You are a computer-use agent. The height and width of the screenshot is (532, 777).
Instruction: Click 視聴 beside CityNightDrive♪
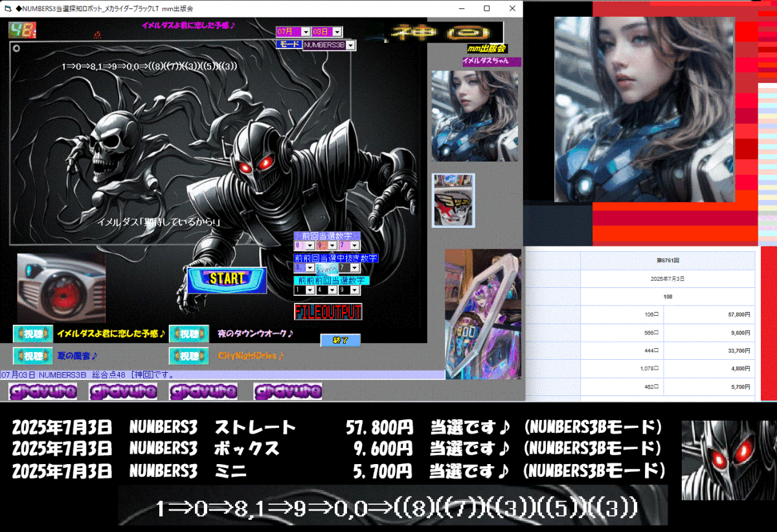pyautogui.click(x=189, y=356)
